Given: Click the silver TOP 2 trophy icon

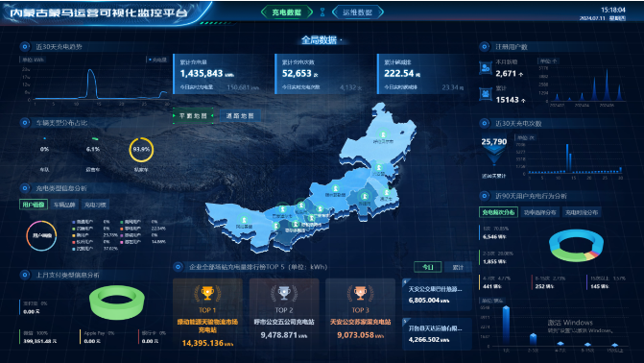Looking at the screenshot, I should coord(284,294).
